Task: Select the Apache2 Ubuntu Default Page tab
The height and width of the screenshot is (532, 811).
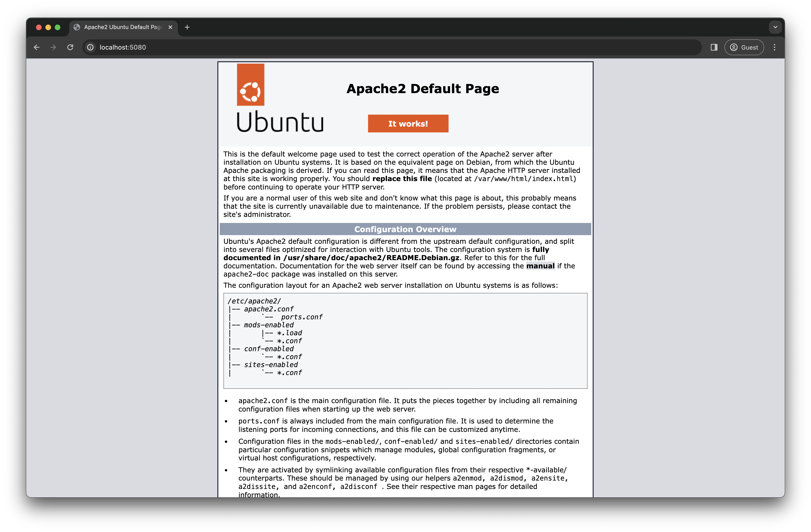Action: tap(123, 27)
